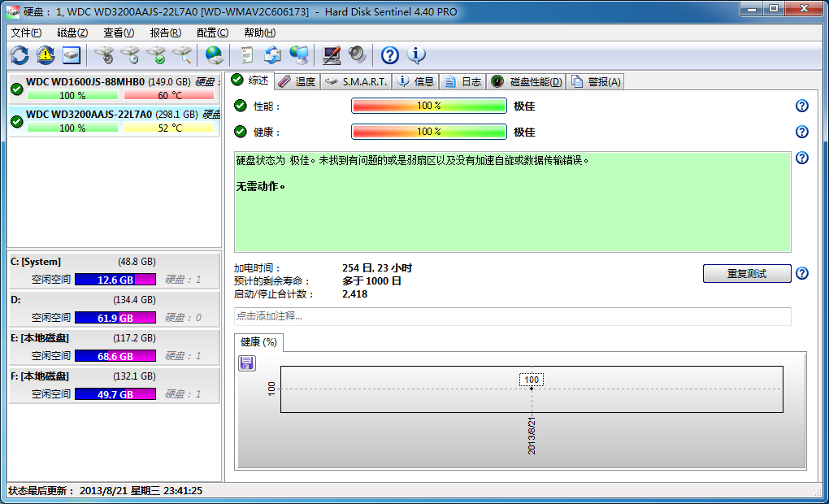Open the 帮助(H) menu
This screenshot has width=829, height=504.
pos(259,33)
